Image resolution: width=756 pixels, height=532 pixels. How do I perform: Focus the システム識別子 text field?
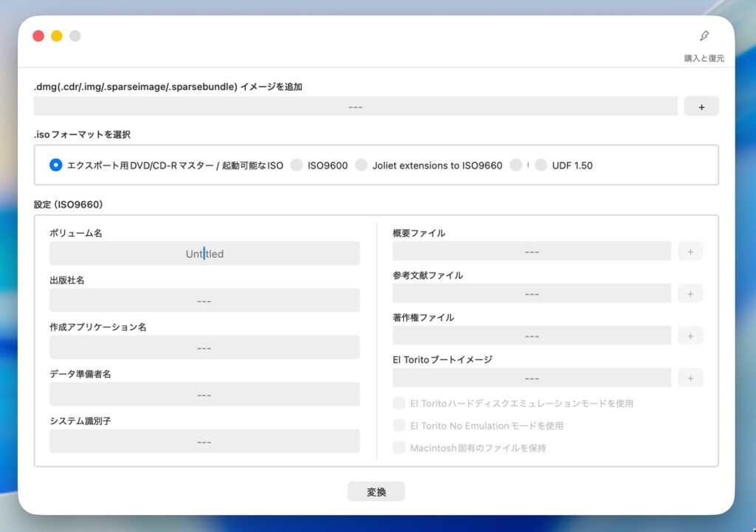click(x=205, y=441)
